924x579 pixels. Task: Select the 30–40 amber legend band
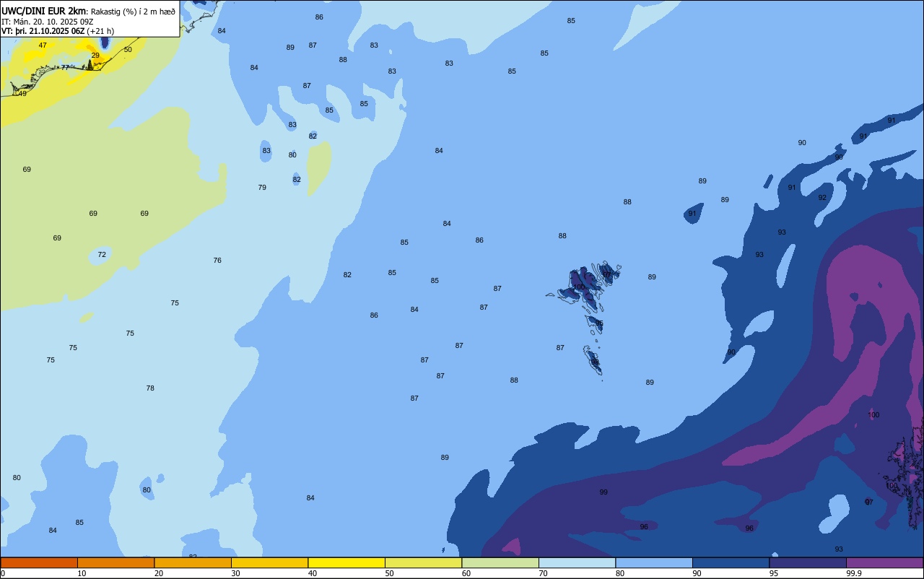(269, 562)
